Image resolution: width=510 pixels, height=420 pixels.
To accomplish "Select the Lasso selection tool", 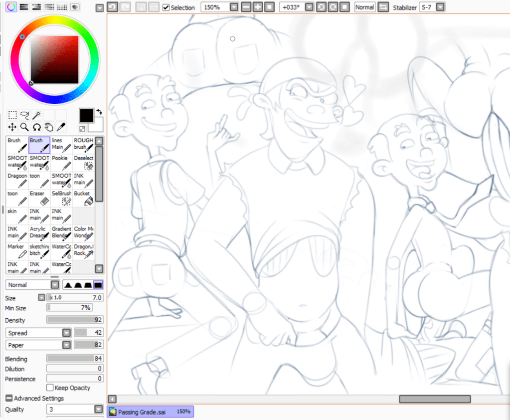I will (24, 115).
